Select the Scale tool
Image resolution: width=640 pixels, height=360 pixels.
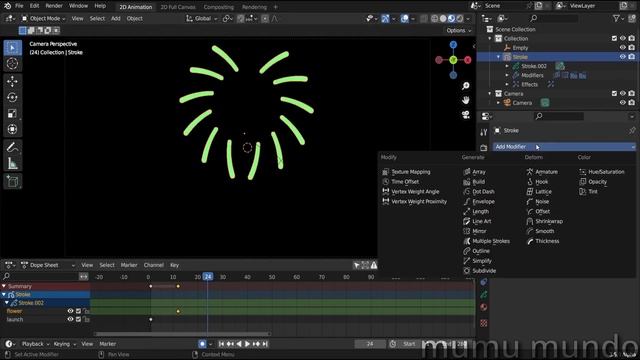12,113
